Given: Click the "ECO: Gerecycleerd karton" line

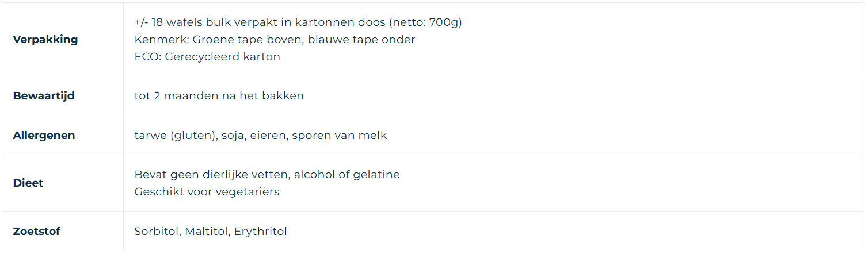Looking at the screenshot, I should (x=207, y=57).
